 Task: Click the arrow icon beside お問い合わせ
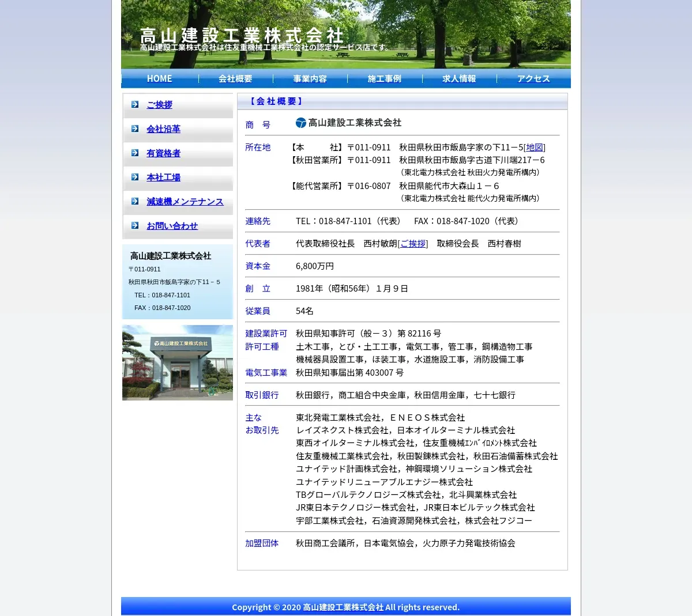135,225
